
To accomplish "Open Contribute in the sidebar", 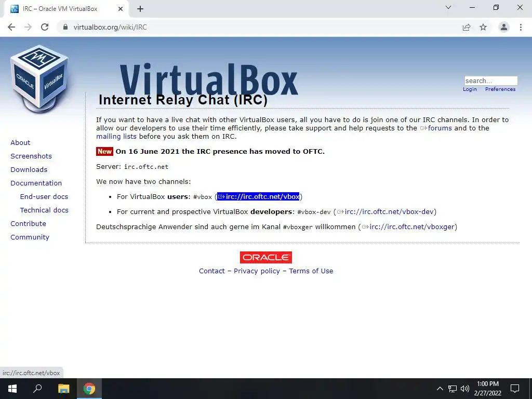I will click(28, 223).
